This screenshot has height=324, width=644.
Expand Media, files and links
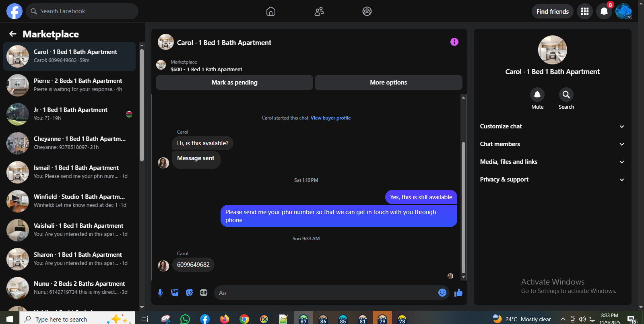tap(552, 162)
